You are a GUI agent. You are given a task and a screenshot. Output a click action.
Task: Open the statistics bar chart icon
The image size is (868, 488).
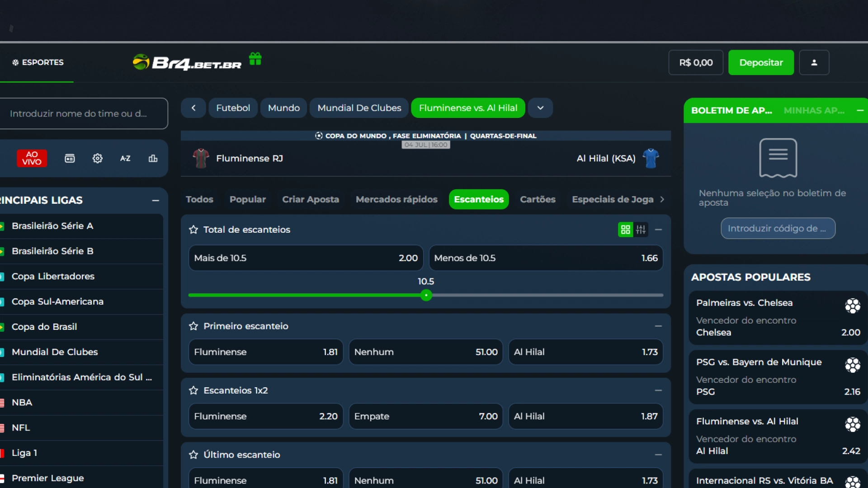153,159
